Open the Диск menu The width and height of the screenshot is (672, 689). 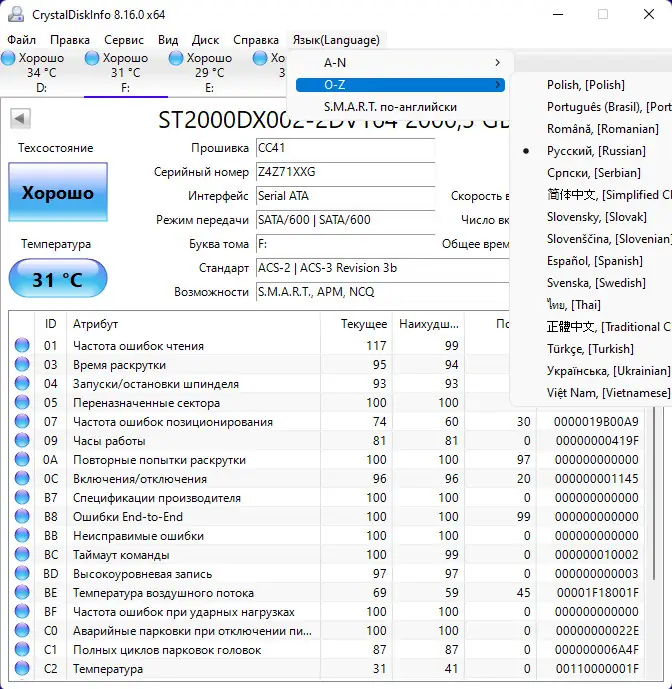point(205,40)
